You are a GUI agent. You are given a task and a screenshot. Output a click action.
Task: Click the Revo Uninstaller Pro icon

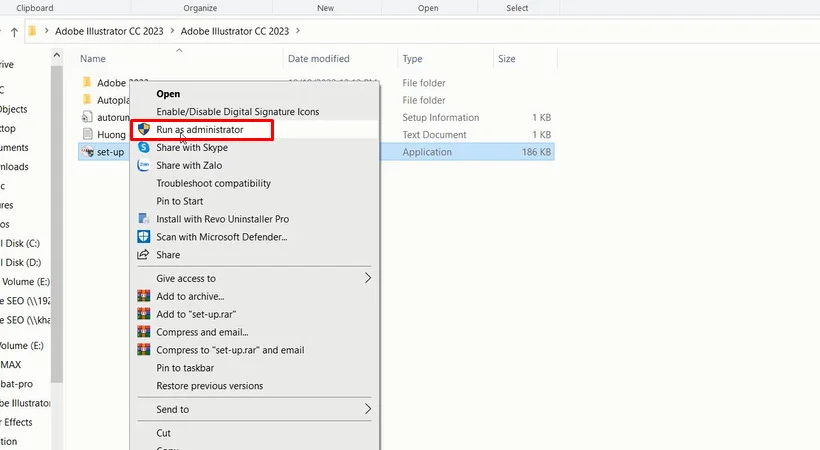tap(143, 219)
